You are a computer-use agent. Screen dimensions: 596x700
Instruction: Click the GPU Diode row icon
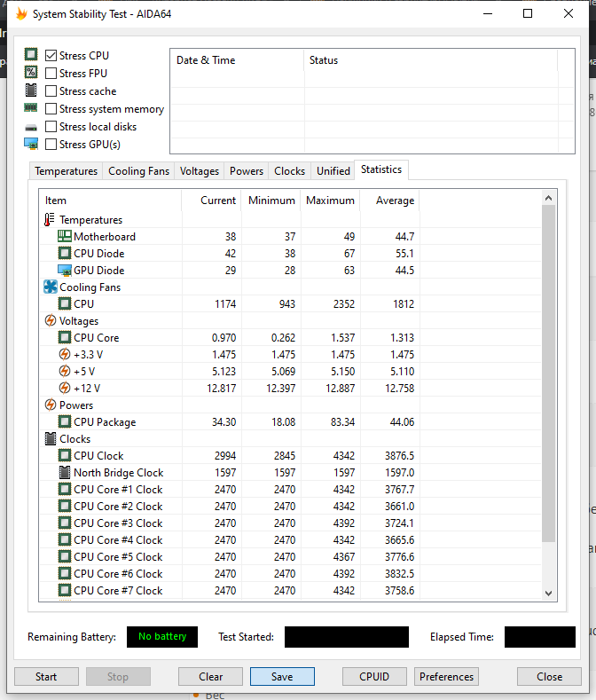65,270
